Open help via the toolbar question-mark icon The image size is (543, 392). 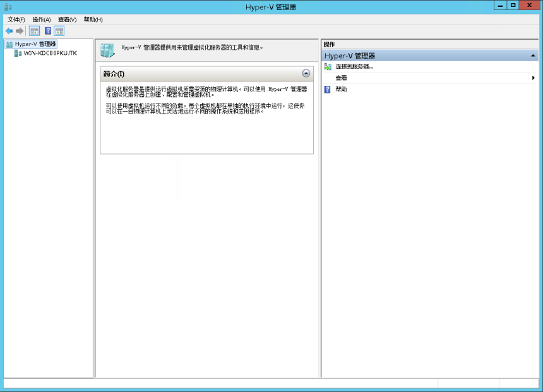click(x=48, y=31)
